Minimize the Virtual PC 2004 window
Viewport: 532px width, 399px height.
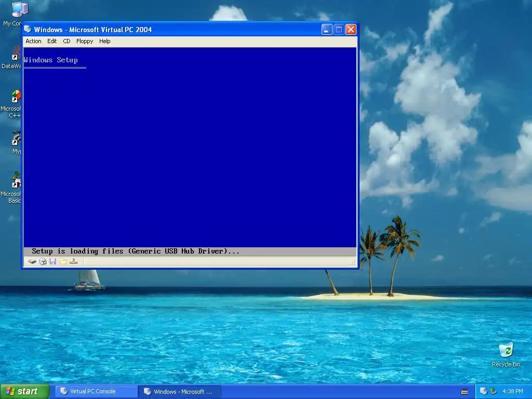pyautogui.click(x=327, y=30)
